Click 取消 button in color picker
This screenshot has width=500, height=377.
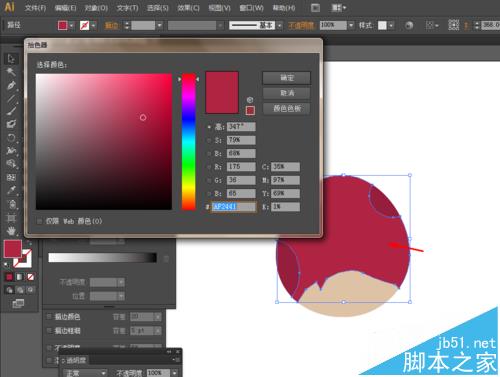(x=287, y=93)
